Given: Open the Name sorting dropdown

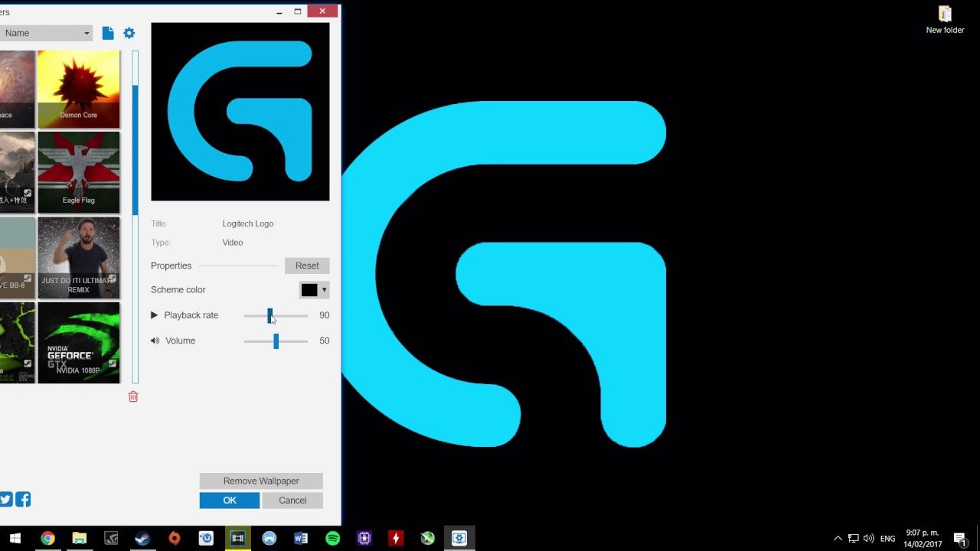Looking at the screenshot, I should [x=47, y=33].
